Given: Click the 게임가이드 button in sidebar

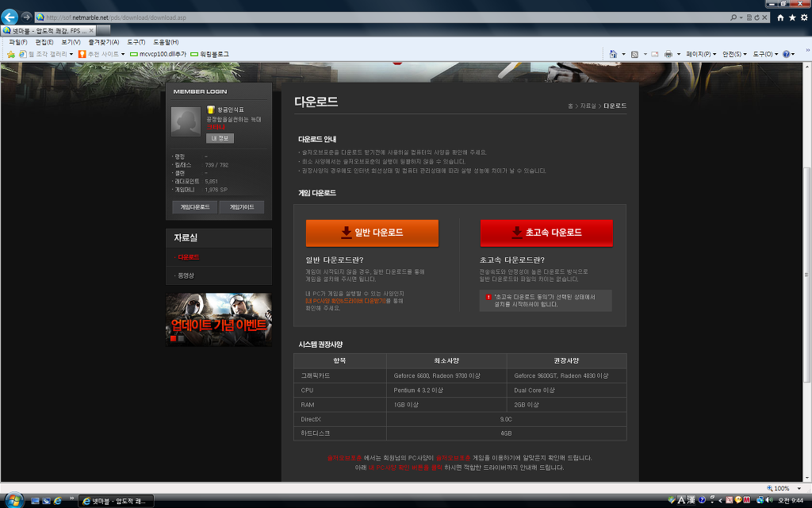Looking at the screenshot, I should point(242,207).
